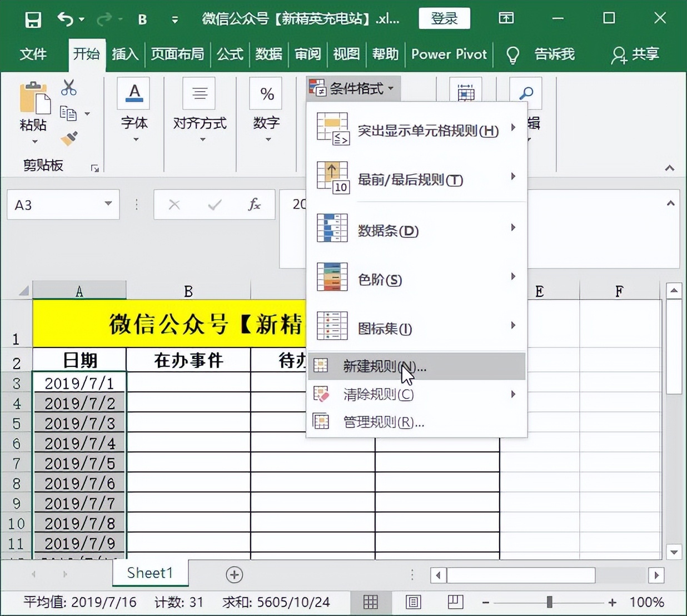Click the zoom in plus button
Viewport: 687px width, 616px height.
click(613, 602)
